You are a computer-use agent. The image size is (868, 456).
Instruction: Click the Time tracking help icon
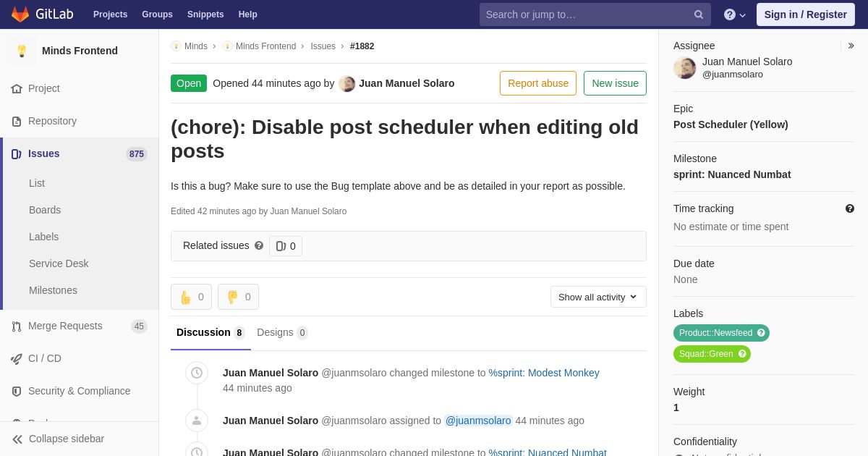click(x=850, y=208)
